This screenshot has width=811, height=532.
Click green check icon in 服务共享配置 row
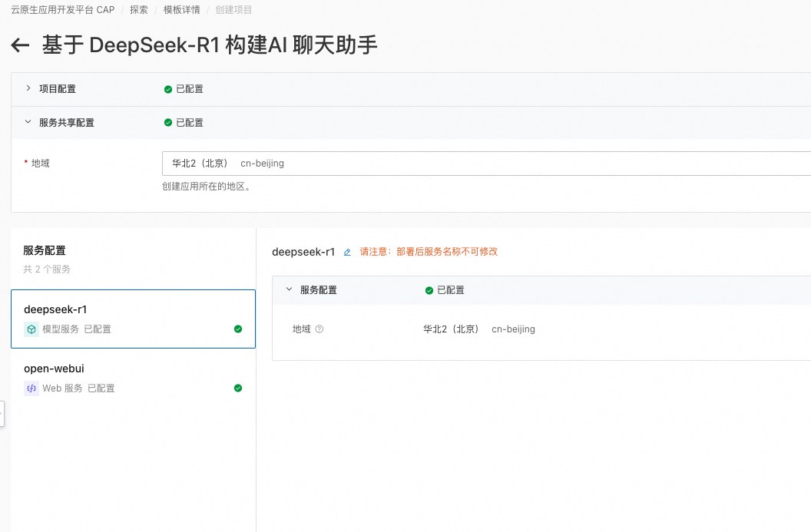pyautogui.click(x=168, y=123)
